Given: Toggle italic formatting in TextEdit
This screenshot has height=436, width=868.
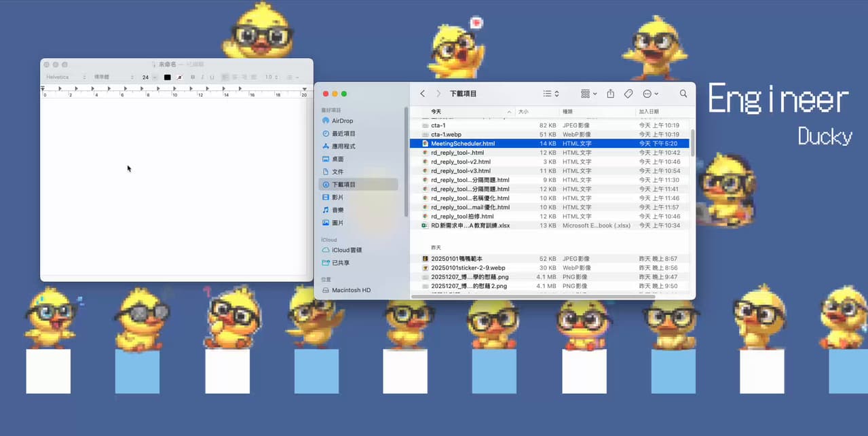Looking at the screenshot, I should [202, 77].
